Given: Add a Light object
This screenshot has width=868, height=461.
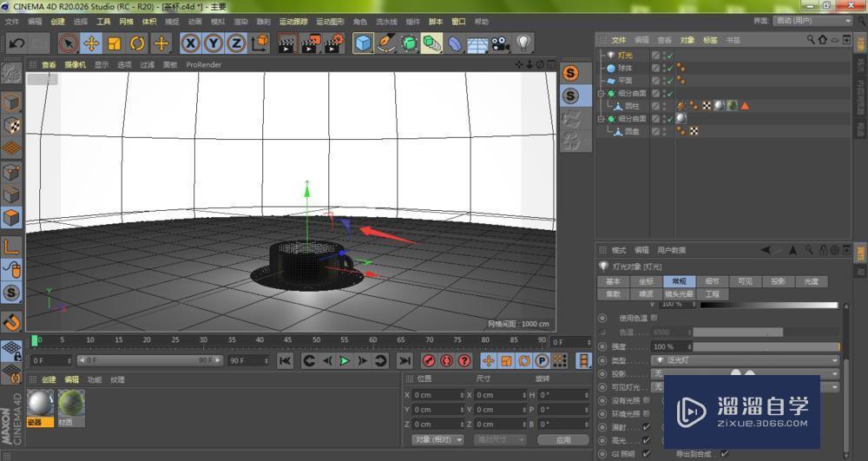Looking at the screenshot, I should coord(523,43).
